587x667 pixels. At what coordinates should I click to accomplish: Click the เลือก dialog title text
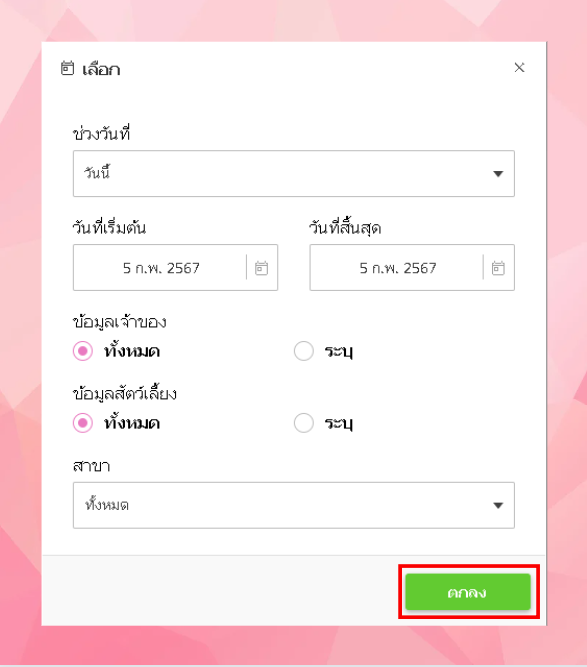click(101, 69)
